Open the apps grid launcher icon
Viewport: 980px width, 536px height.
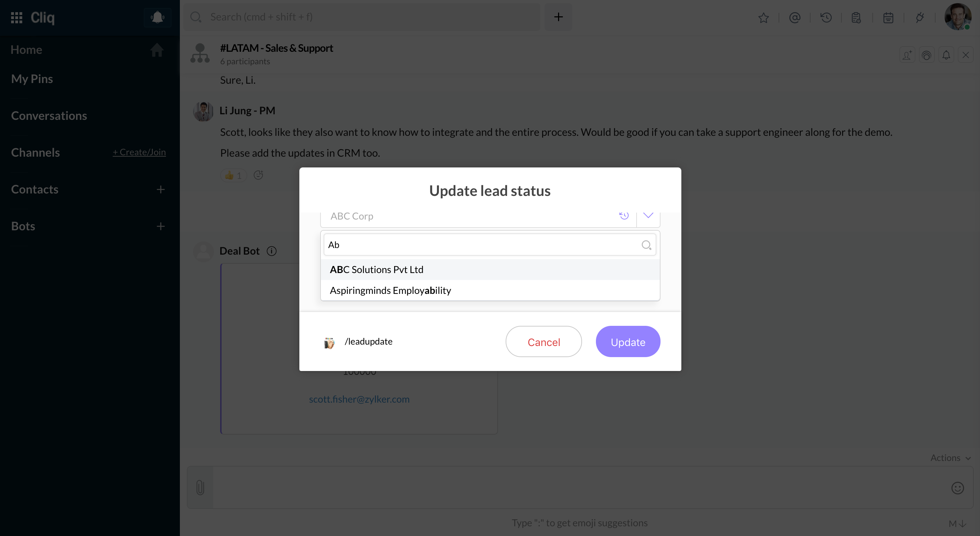(x=16, y=17)
